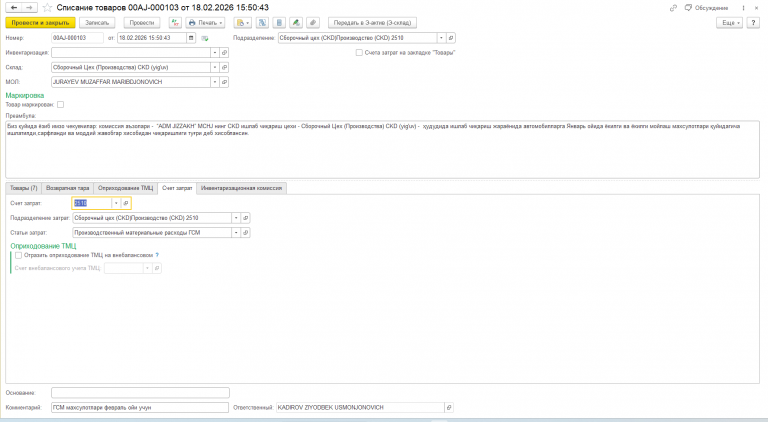Click the Статьи затрат field value
This screenshot has width=768, height=422.
(152, 233)
